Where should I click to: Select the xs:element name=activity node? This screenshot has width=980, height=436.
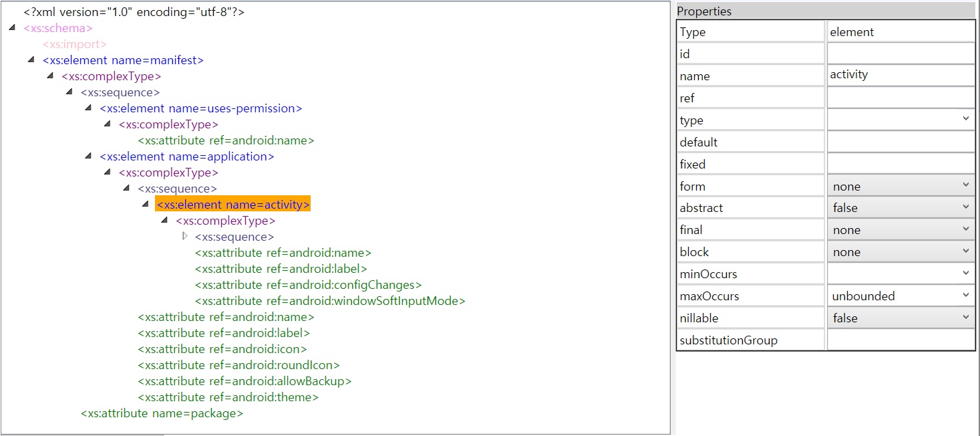tap(233, 204)
